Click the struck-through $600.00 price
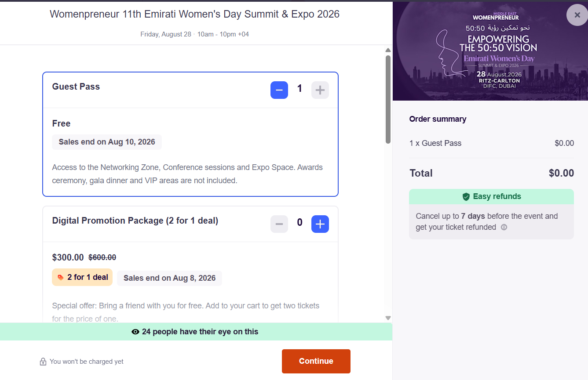This screenshot has width=588, height=380. coord(102,257)
